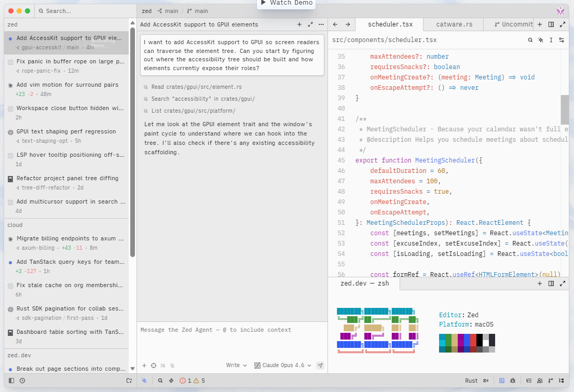Add new editor tab with plus icon
The image size is (574, 392).
point(540,24)
